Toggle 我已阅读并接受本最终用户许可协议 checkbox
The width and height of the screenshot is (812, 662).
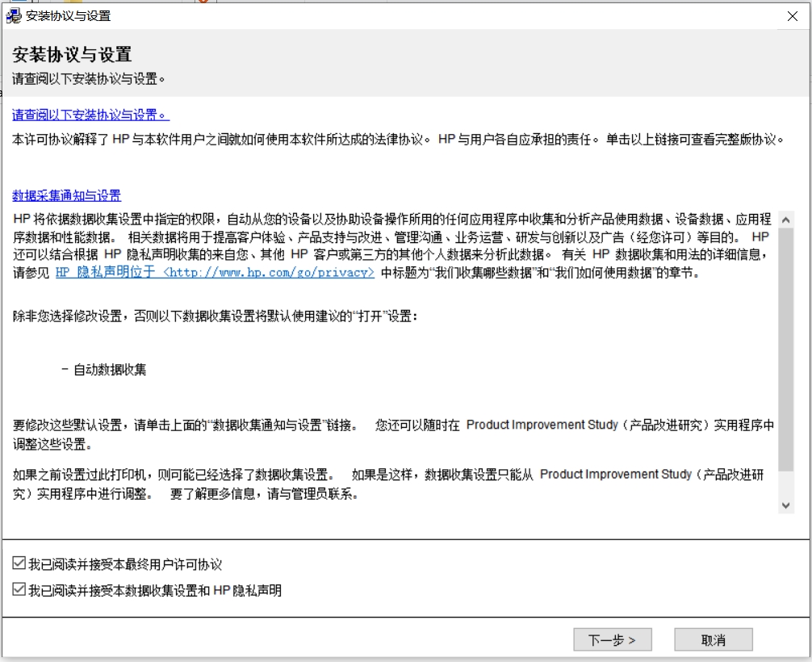click(19, 563)
